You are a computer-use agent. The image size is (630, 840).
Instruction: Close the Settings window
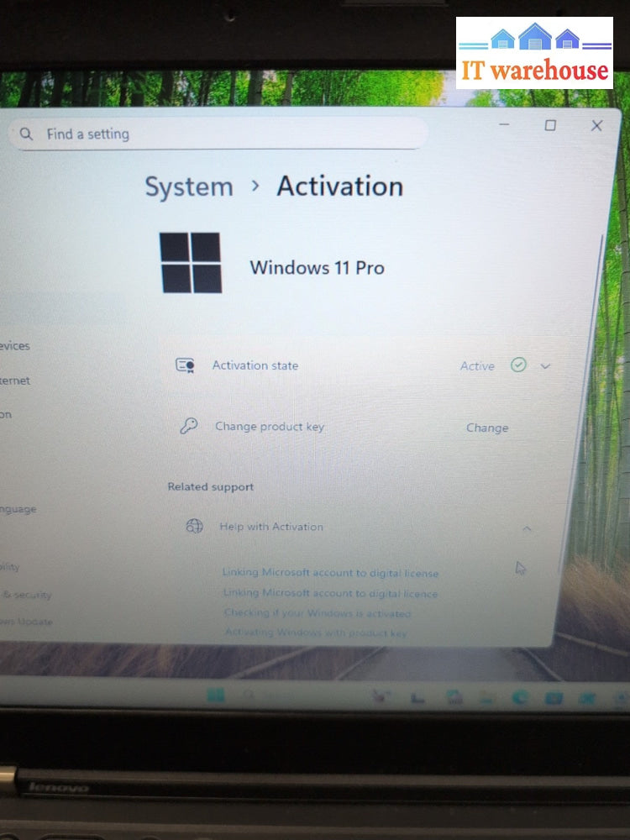tap(596, 126)
